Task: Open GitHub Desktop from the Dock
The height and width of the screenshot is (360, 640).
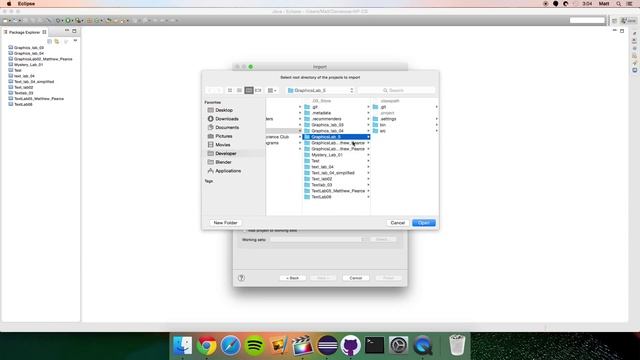Action: (351, 345)
